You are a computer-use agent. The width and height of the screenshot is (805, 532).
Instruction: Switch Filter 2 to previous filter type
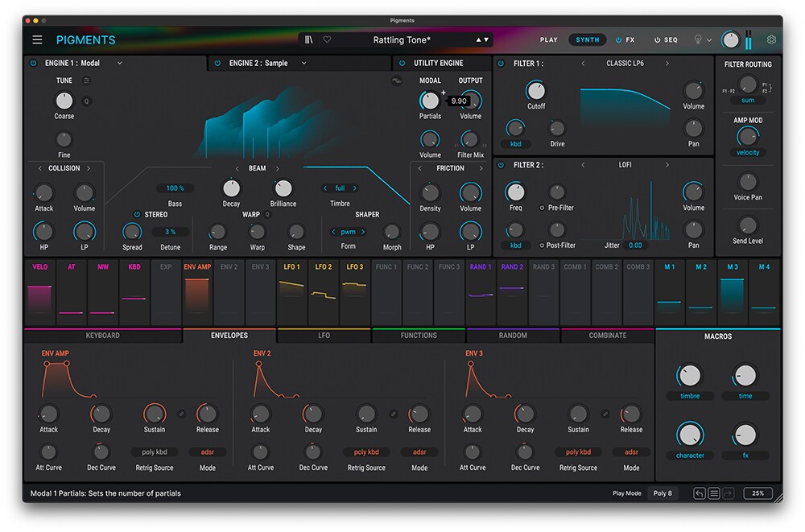click(x=583, y=165)
